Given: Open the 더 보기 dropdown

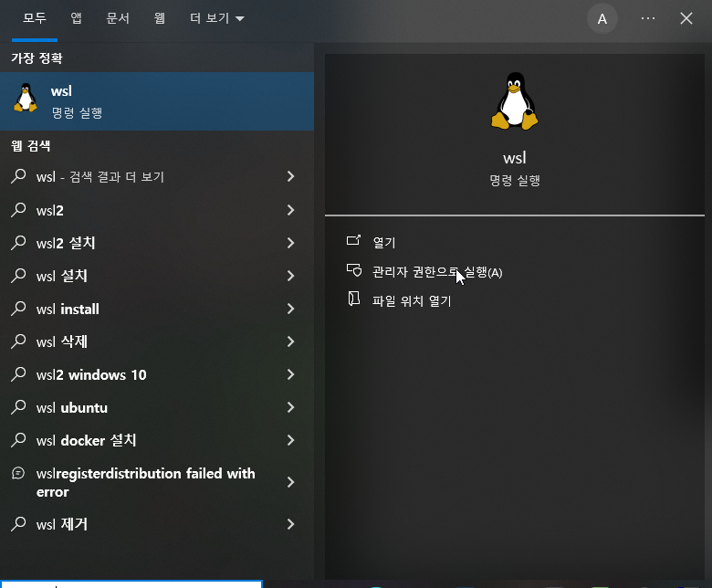Looking at the screenshot, I should pos(217,18).
